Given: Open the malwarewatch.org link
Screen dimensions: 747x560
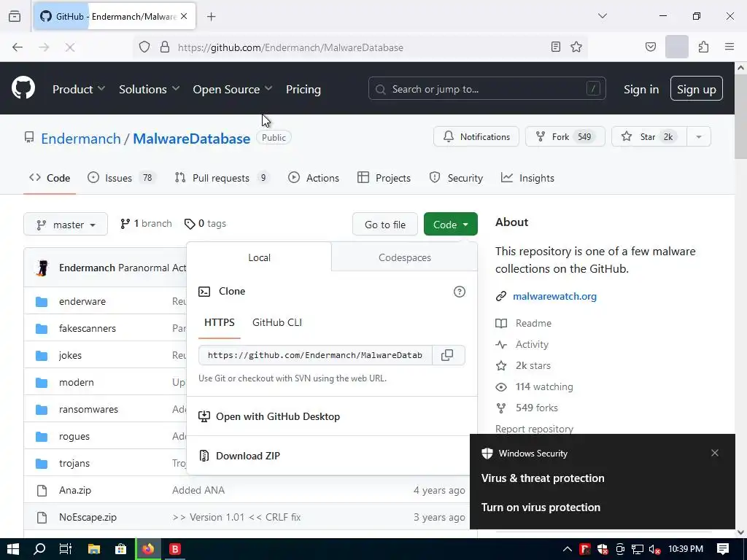Looking at the screenshot, I should tap(554, 296).
